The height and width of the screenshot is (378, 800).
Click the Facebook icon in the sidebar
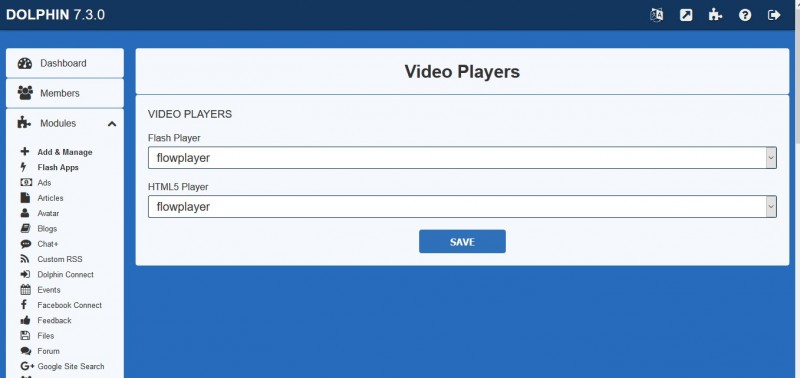tap(23, 305)
